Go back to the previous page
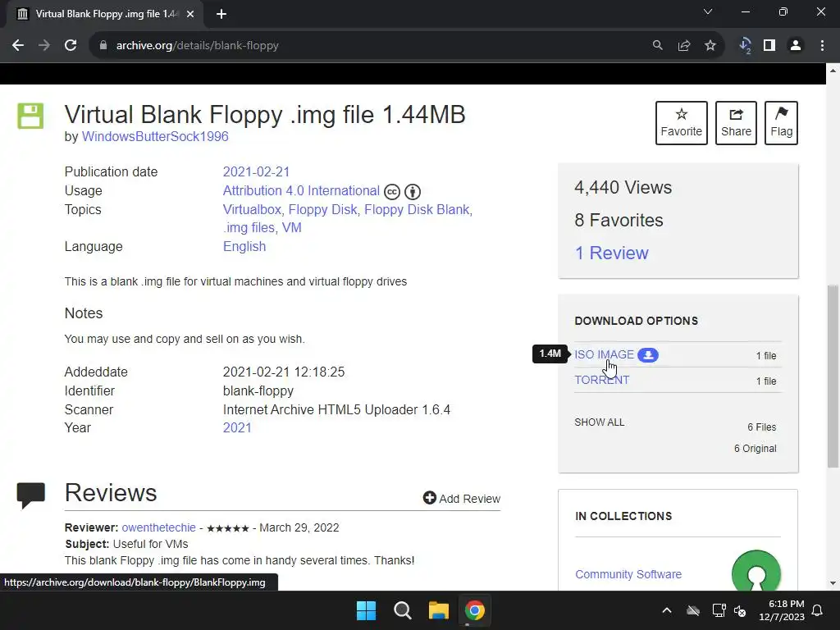This screenshot has height=630, width=840. tap(18, 46)
